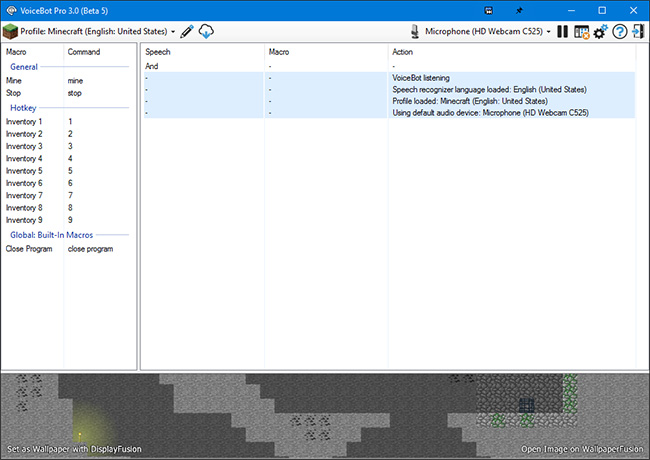Select the Inventory 3 macro
The height and width of the screenshot is (460, 650).
click(68, 146)
